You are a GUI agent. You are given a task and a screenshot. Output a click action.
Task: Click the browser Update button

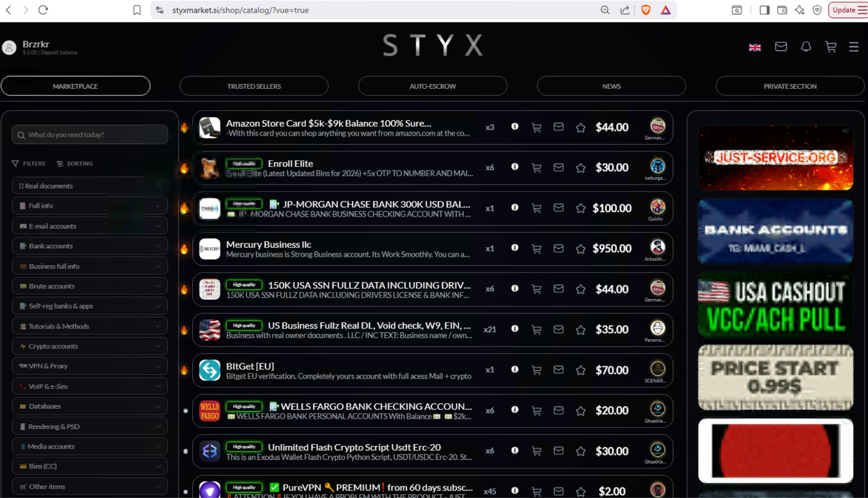coord(848,10)
